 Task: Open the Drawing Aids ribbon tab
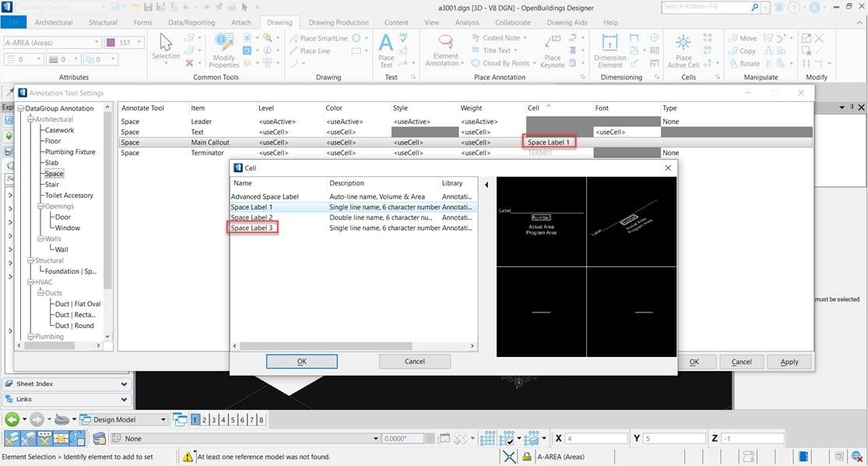pyautogui.click(x=567, y=22)
